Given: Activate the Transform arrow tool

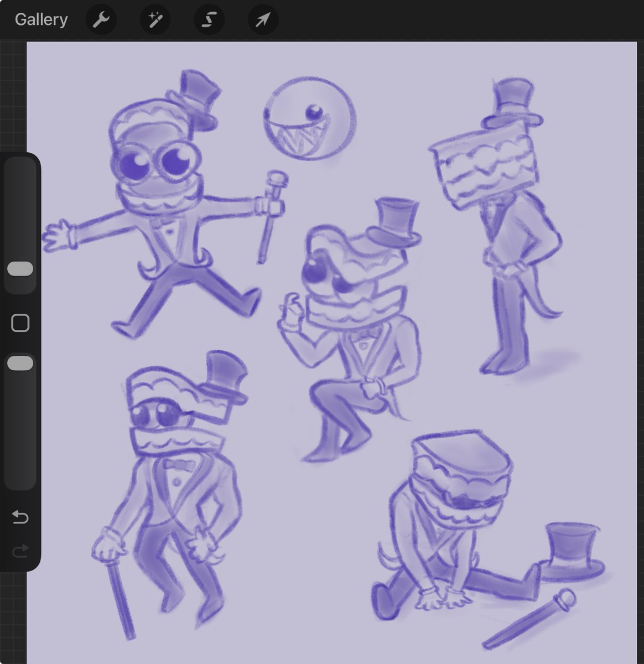Looking at the screenshot, I should (263, 20).
